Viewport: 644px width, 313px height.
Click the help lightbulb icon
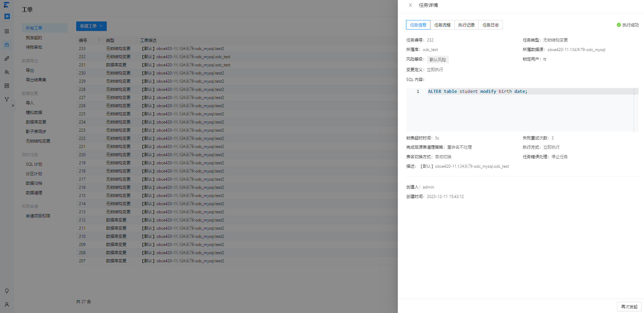(x=7, y=291)
